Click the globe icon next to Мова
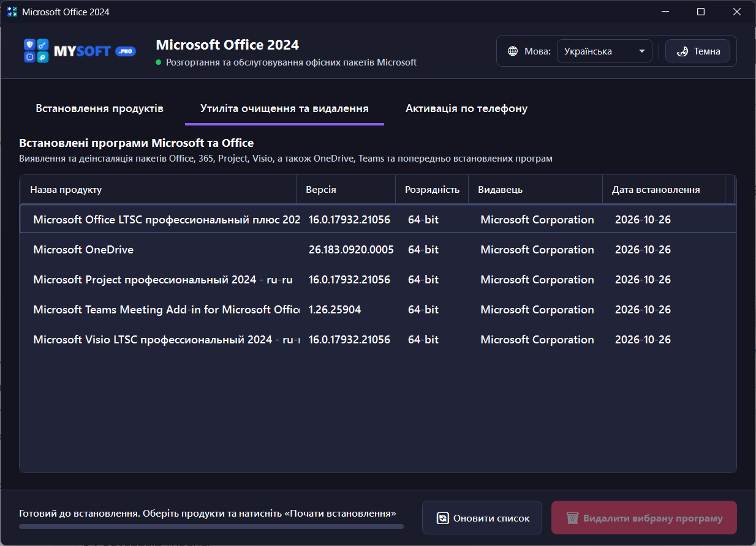756x546 pixels. (513, 51)
